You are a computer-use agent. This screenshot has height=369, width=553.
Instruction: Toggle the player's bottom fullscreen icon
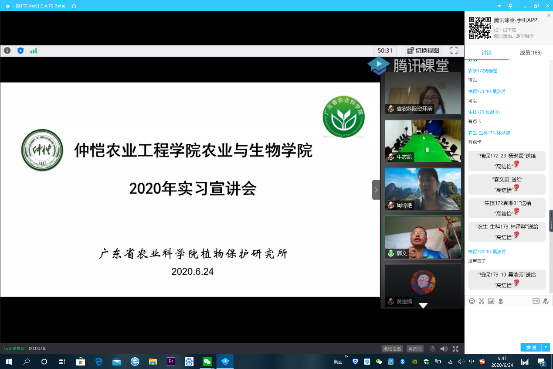[456, 349]
